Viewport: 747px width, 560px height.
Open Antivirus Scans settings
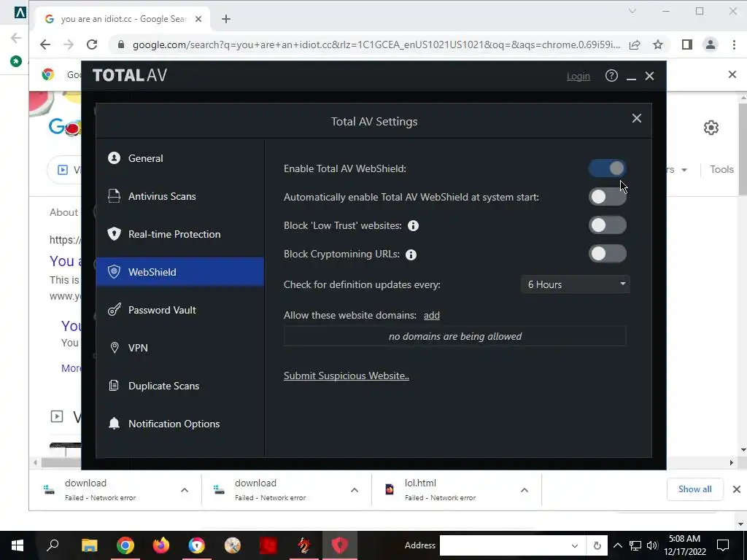click(x=179, y=196)
